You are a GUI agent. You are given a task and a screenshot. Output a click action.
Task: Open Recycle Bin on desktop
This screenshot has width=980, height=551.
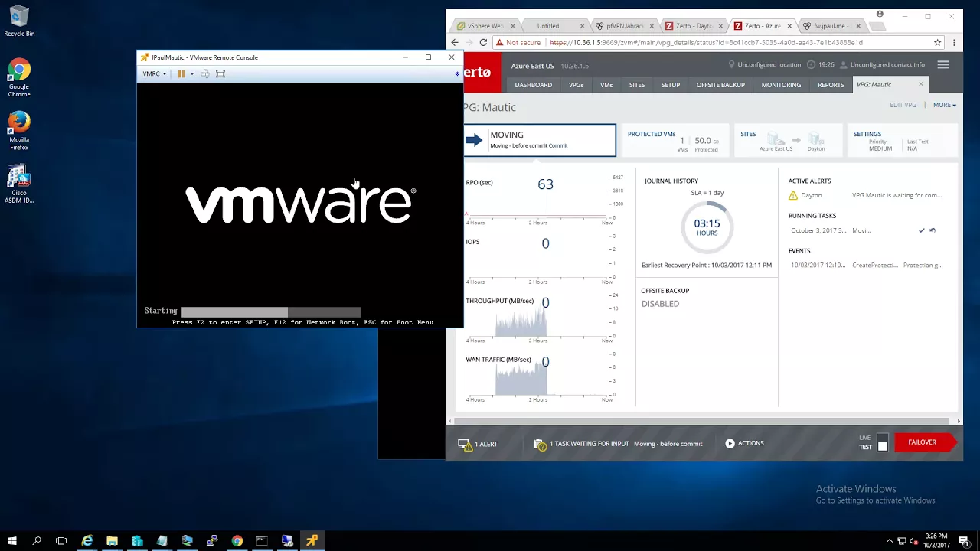[19, 21]
